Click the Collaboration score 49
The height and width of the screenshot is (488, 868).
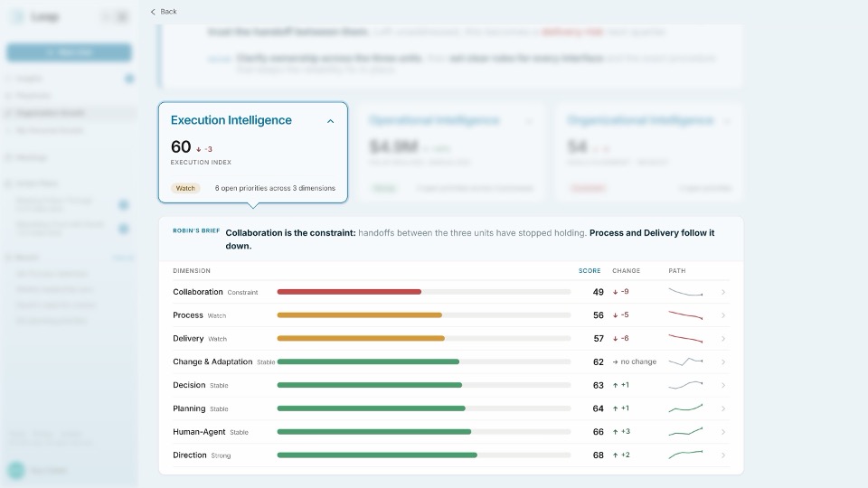coord(598,292)
